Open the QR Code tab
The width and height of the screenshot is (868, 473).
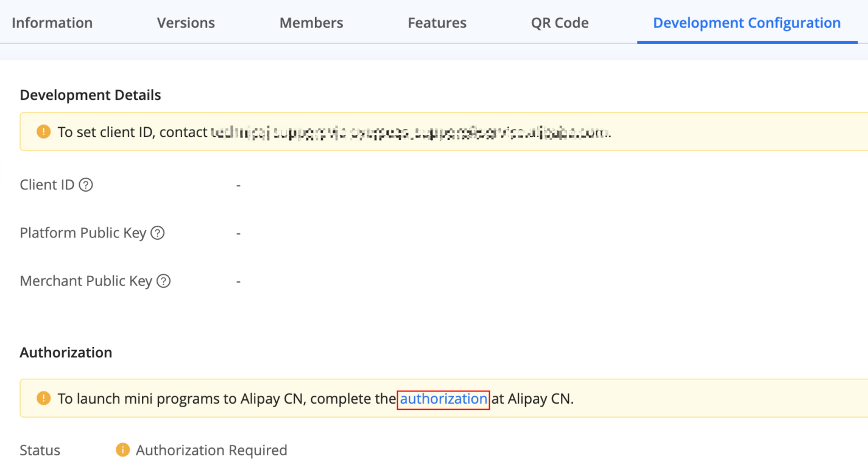coord(559,23)
